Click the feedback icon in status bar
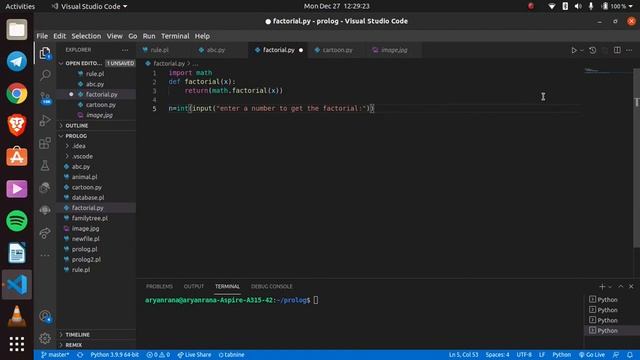 click(x=616, y=355)
